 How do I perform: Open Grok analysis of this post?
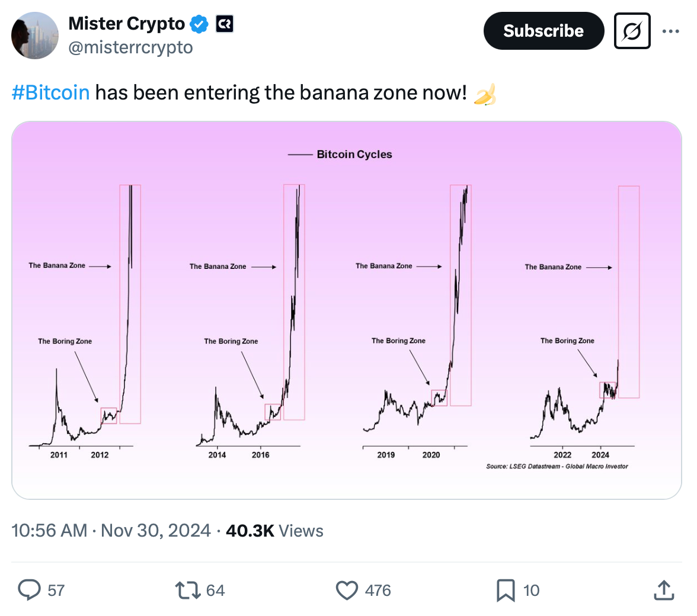tap(631, 31)
